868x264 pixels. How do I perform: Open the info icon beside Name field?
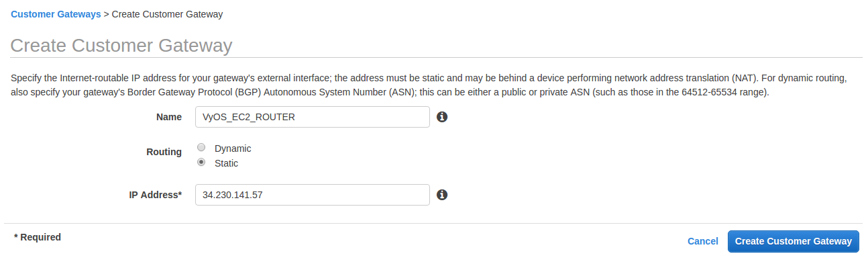pos(442,117)
